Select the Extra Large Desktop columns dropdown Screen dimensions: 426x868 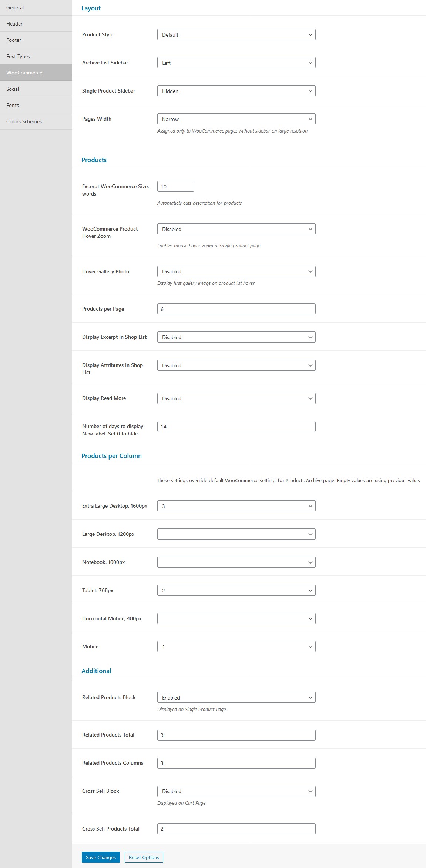(236, 506)
